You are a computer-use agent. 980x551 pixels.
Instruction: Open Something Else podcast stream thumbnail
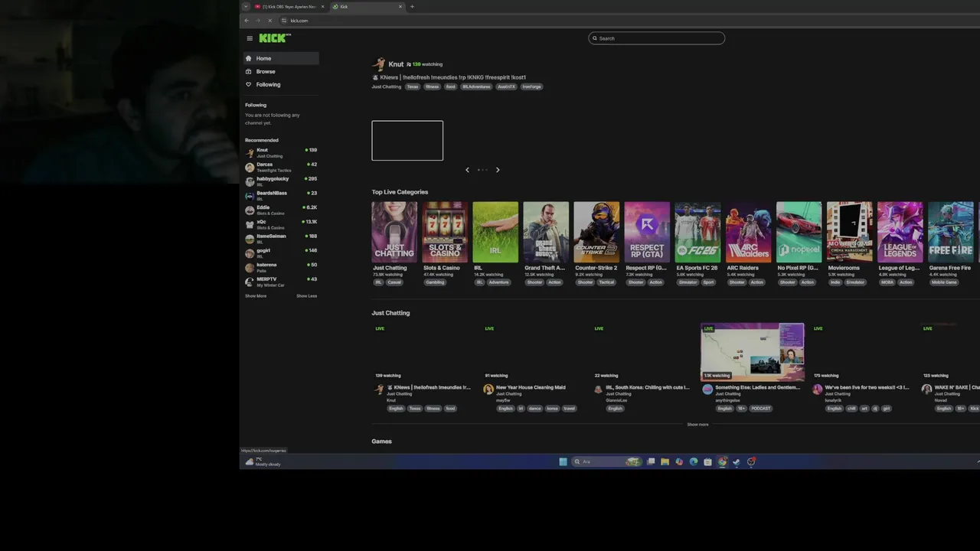click(x=753, y=352)
